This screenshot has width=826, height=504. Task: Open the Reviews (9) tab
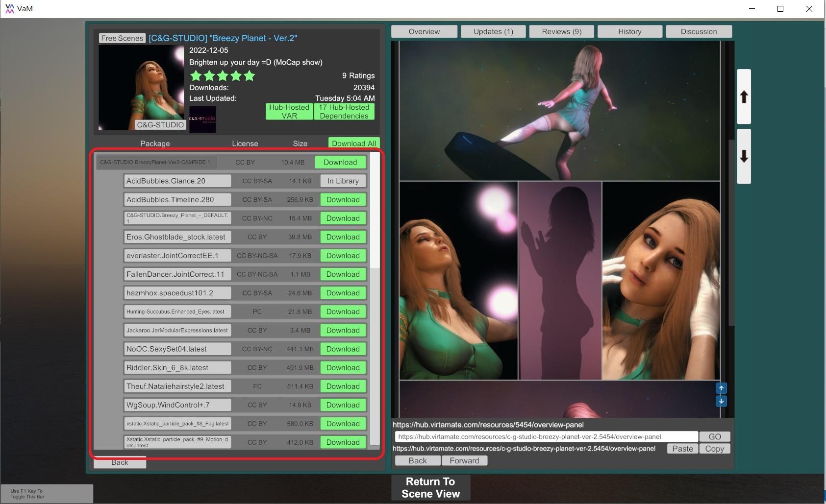click(561, 31)
